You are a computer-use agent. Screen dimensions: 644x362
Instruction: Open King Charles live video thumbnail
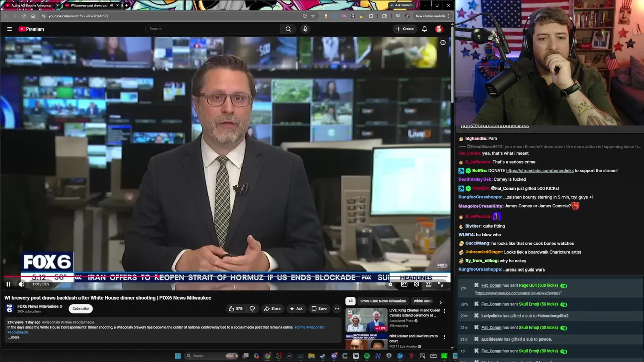pyautogui.click(x=366, y=320)
